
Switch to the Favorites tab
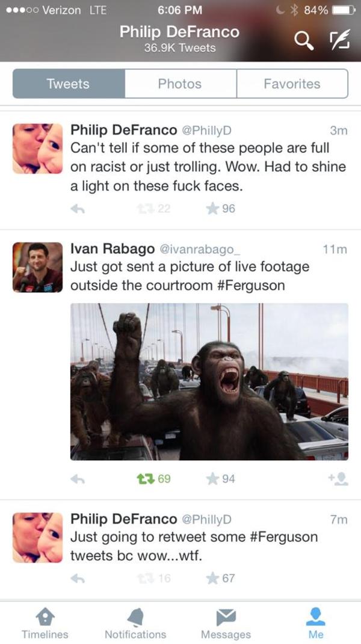pos(292,84)
